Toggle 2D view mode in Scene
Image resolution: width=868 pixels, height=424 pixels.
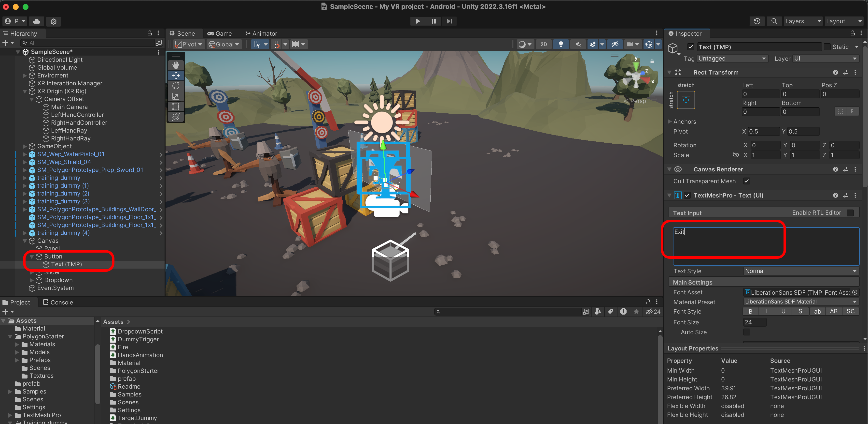544,44
